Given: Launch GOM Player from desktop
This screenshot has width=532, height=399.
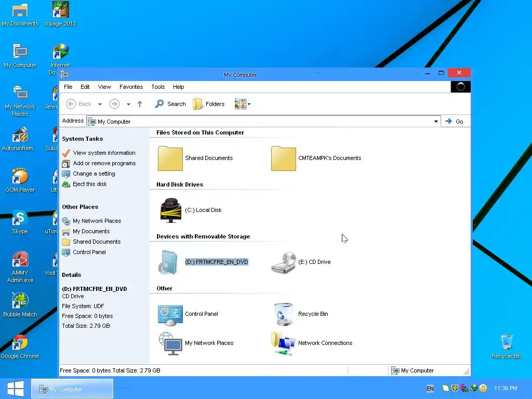Looking at the screenshot, I should (20, 180).
